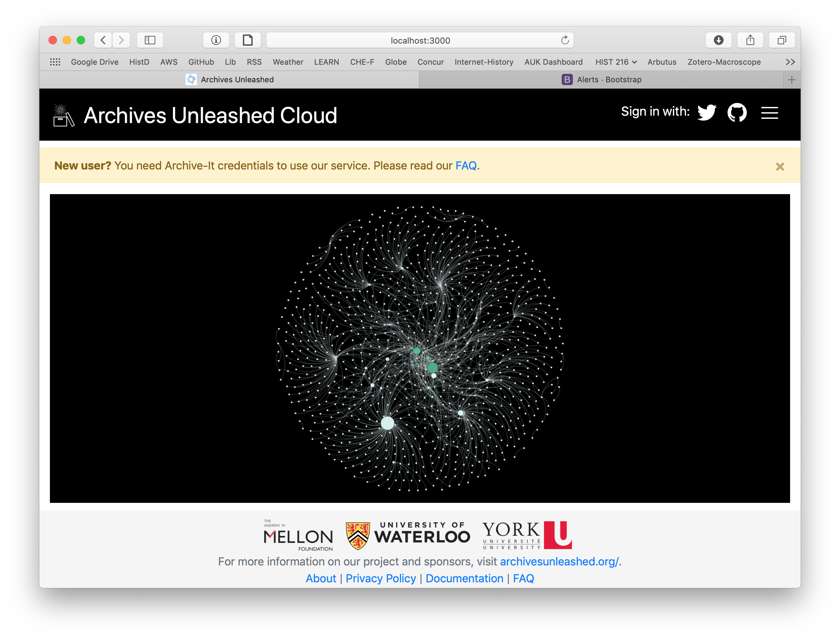This screenshot has height=640, width=840.
Task: Show all tabs overview icon
Action: 781,40
